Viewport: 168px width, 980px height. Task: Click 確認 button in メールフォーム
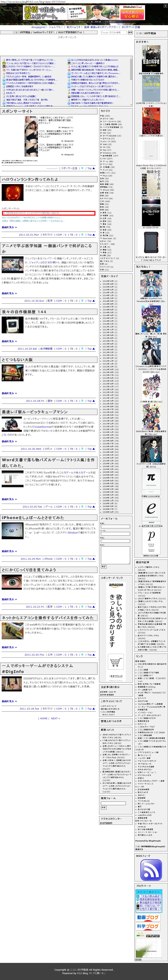(x=104, y=567)
